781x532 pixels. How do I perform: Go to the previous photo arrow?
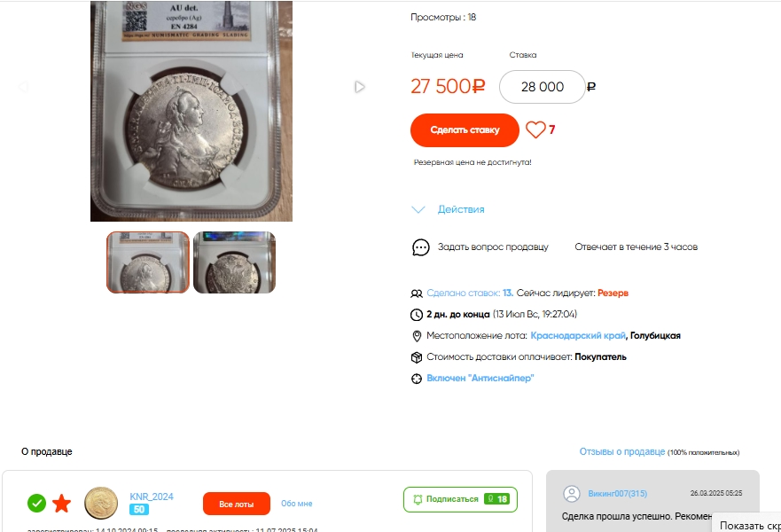(x=23, y=87)
